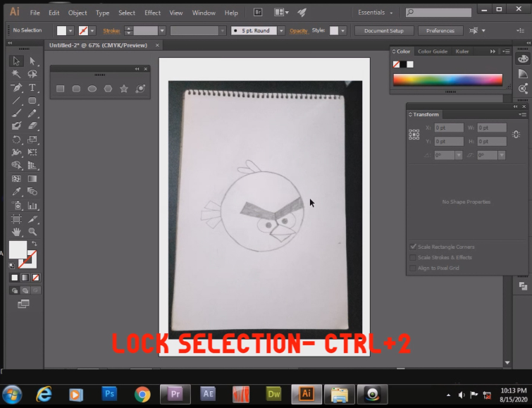Open the stroke color dropdown in control bar
The image size is (532, 408).
(x=92, y=30)
